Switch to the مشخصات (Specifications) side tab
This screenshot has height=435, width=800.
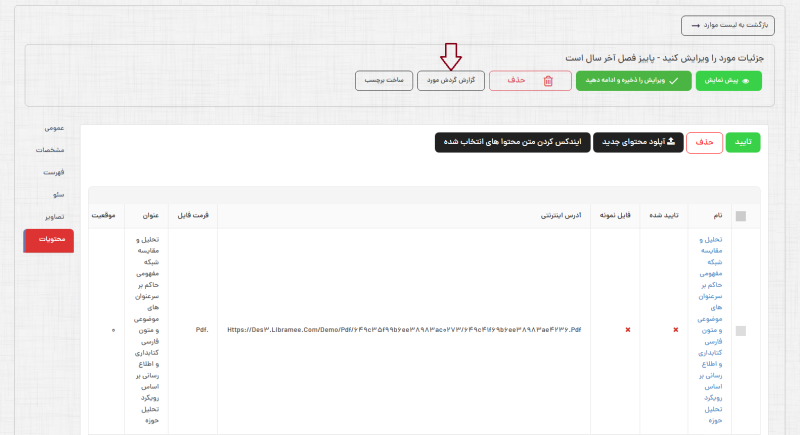coord(50,150)
